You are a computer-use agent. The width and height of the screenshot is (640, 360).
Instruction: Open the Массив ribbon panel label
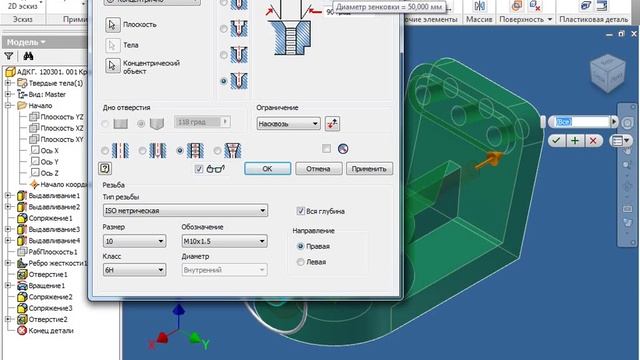tap(479, 19)
